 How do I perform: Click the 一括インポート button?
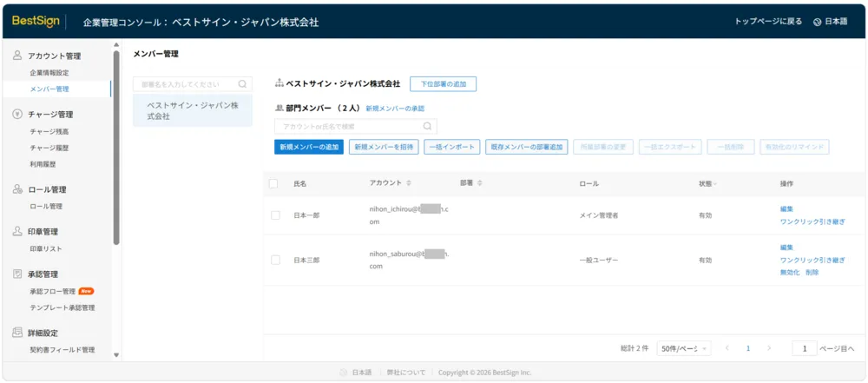pyautogui.click(x=452, y=147)
